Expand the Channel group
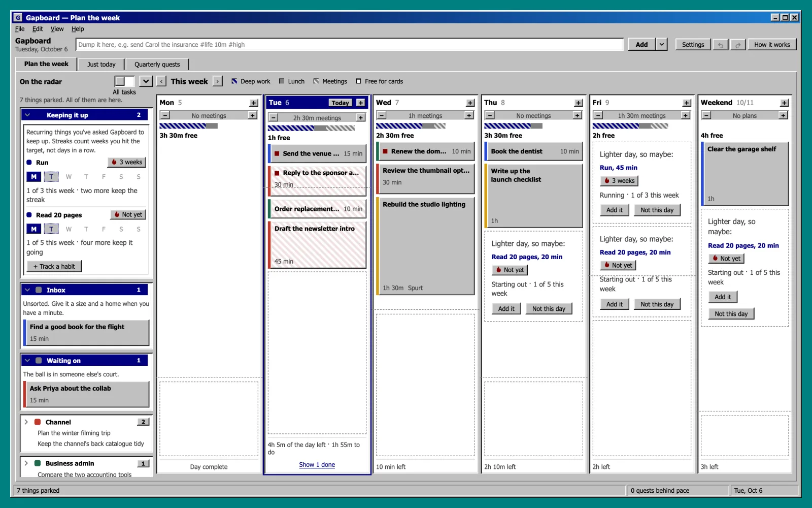Image resolution: width=812 pixels, height=508 pixels. 26,422
